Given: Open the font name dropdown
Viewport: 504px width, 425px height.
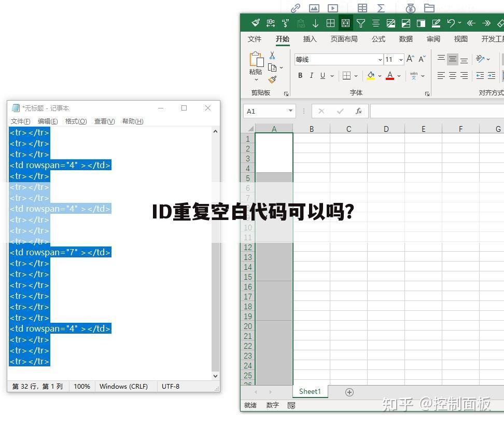Looking at the screenshot, I should point(380,60).
